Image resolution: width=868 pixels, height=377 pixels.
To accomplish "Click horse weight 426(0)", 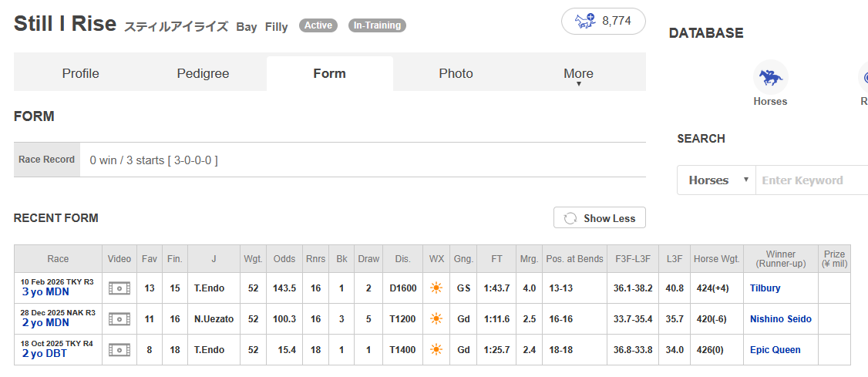I will [712, 350].
